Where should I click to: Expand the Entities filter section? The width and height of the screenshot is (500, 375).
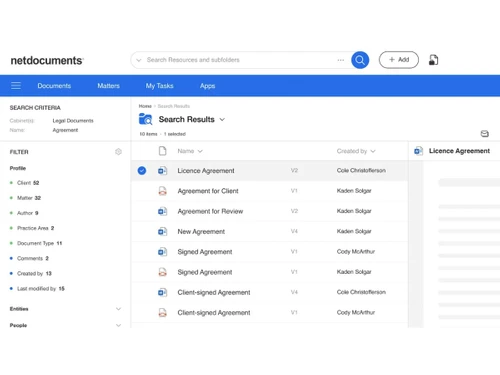click(118, 309)
